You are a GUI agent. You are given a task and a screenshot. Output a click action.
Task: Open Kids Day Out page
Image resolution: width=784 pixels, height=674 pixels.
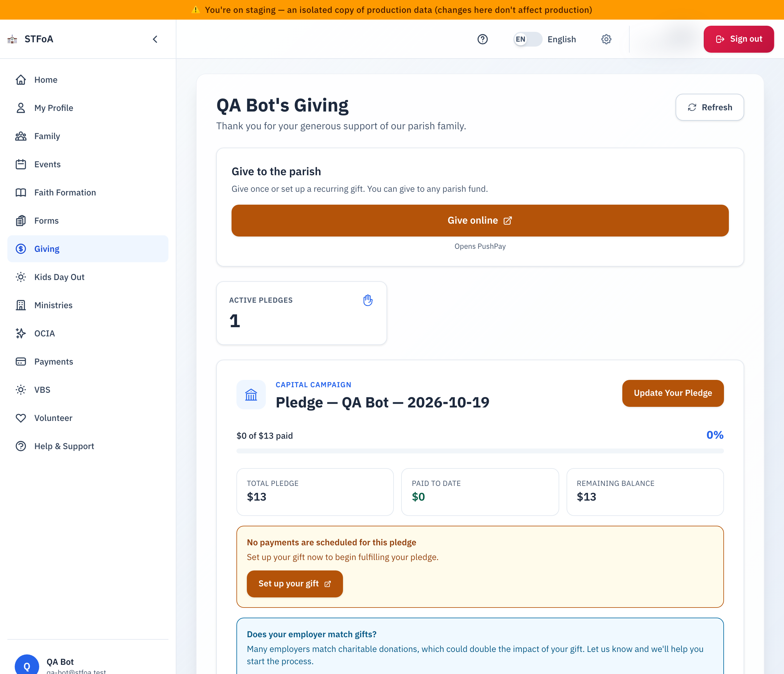[x=88, y=277]
